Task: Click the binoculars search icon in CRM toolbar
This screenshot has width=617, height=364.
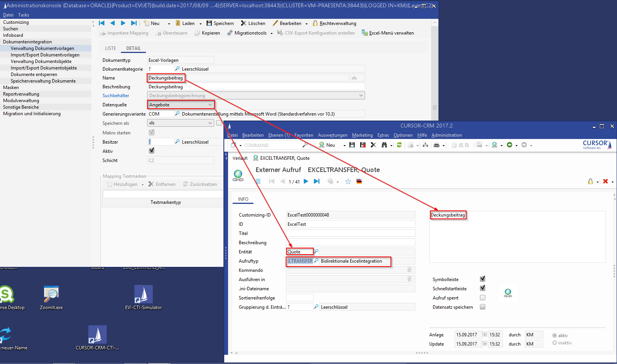Action: coord(384,145)
